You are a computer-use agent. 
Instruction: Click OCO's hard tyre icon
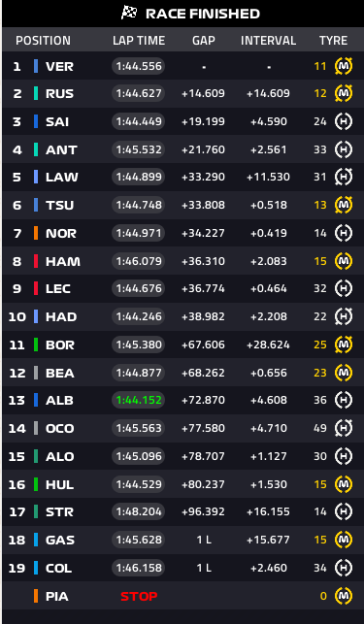click(344, 428)
